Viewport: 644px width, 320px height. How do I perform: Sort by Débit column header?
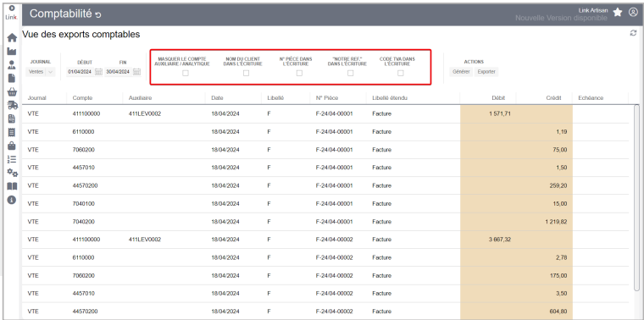498,98
